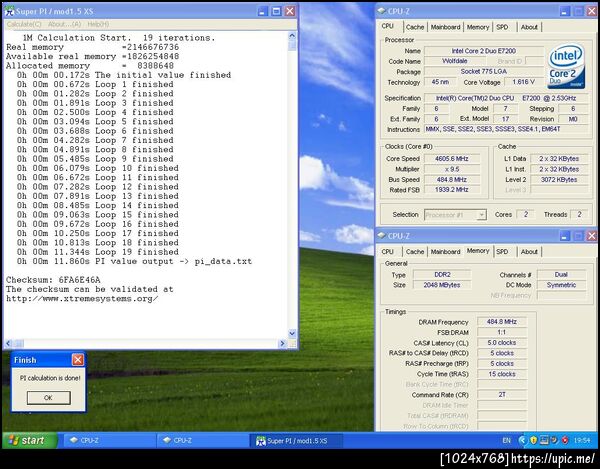Click the Multiplier value x 9.5
600x469 pixels.
click(452, 169)
